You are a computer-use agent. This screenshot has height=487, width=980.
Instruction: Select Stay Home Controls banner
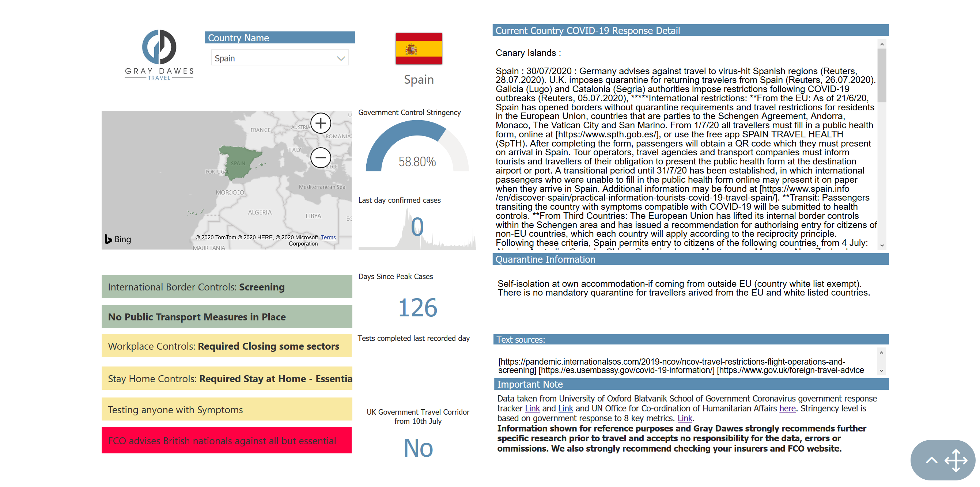tap(227, 378)
